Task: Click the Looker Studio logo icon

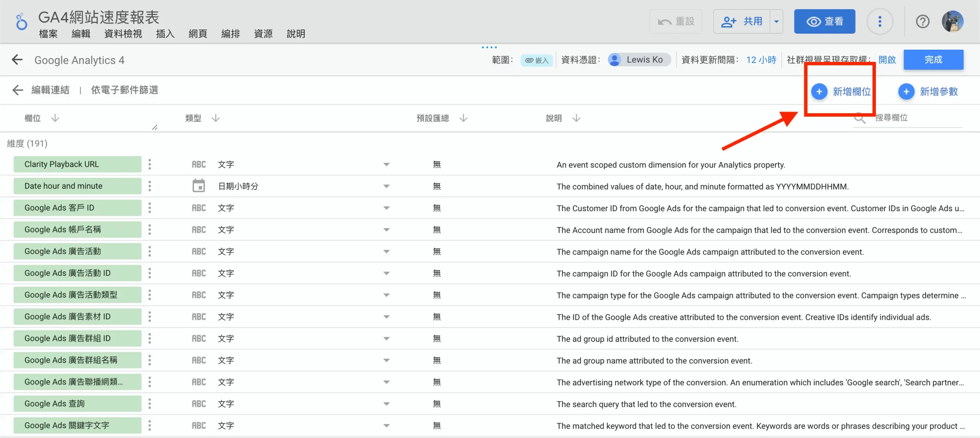Action: (21, 21)
